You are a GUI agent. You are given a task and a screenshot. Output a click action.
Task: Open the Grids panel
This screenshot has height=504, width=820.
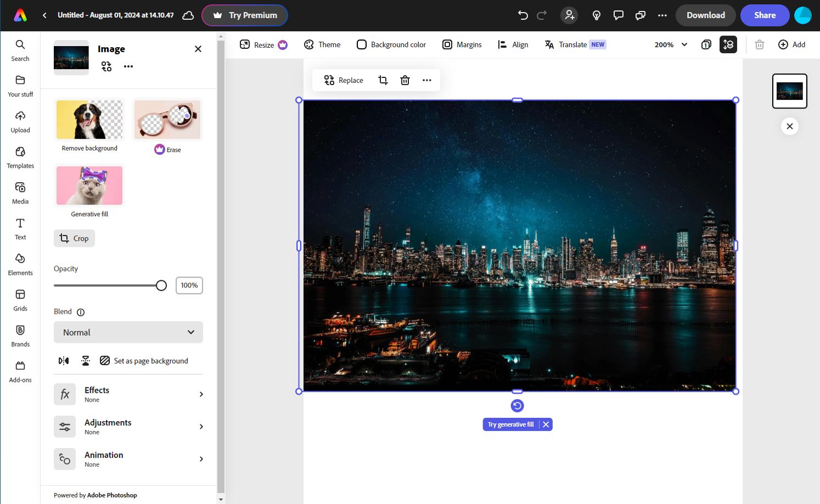tap(20, 300)
